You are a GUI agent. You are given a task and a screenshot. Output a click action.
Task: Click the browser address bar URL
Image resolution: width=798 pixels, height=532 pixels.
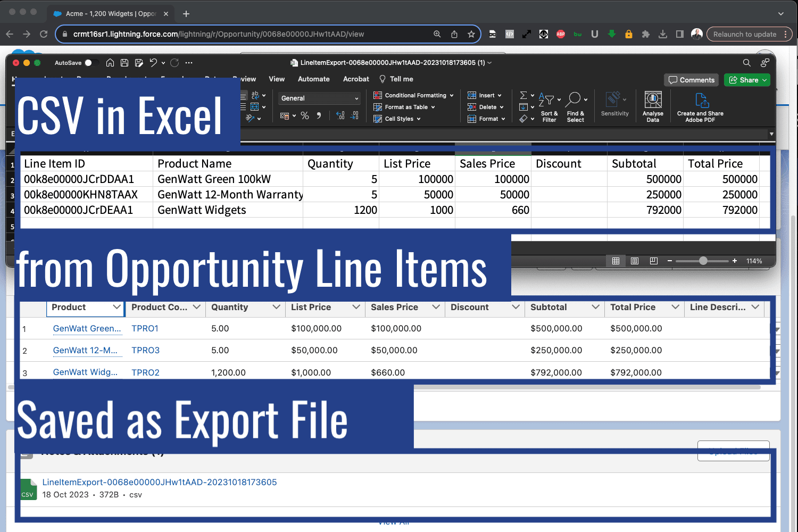click(x=219, y=34)
